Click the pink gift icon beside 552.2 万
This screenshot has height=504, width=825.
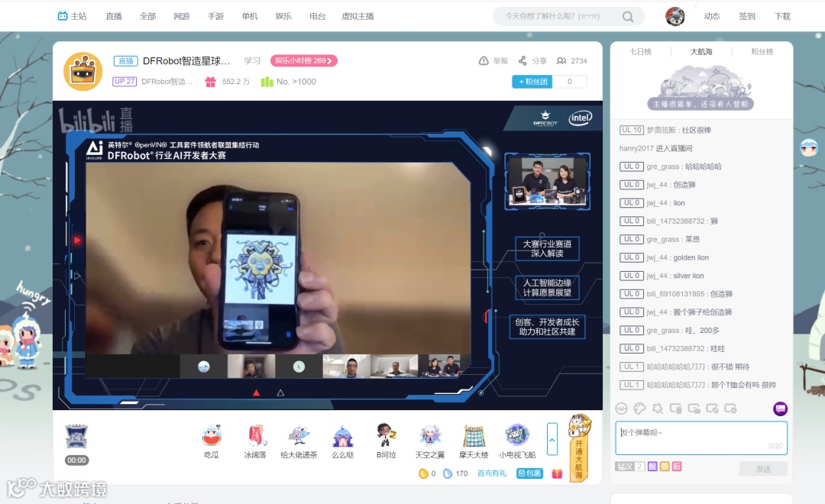[211, 82]
